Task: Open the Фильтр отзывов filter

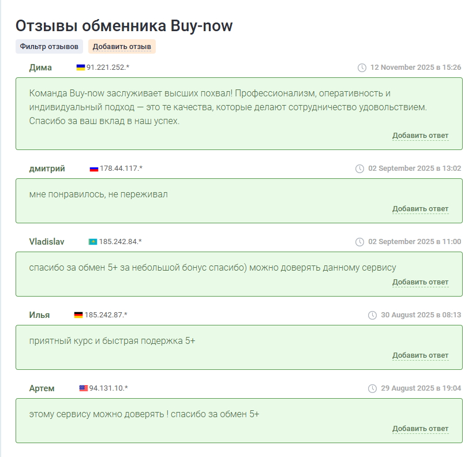Action: [x=49, y=47]
